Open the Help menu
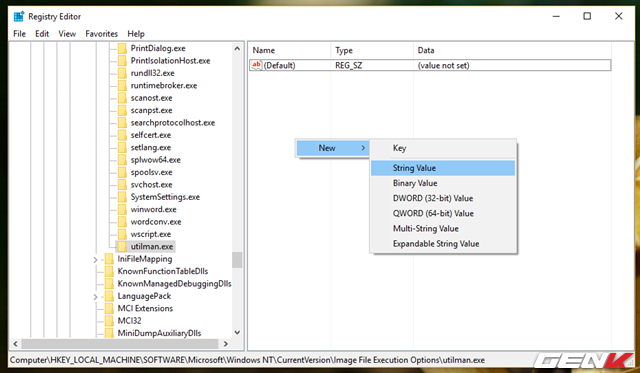640x373 pixels. (136, 34)
